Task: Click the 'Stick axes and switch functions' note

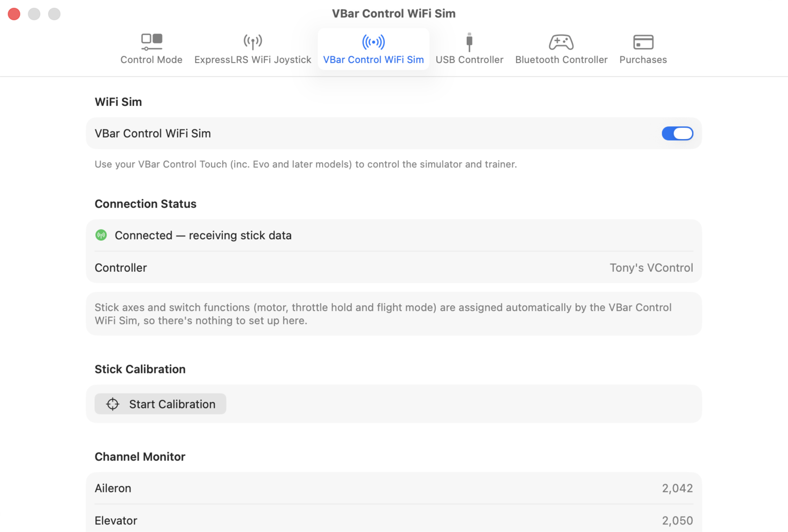Action: tap(383, 314)
